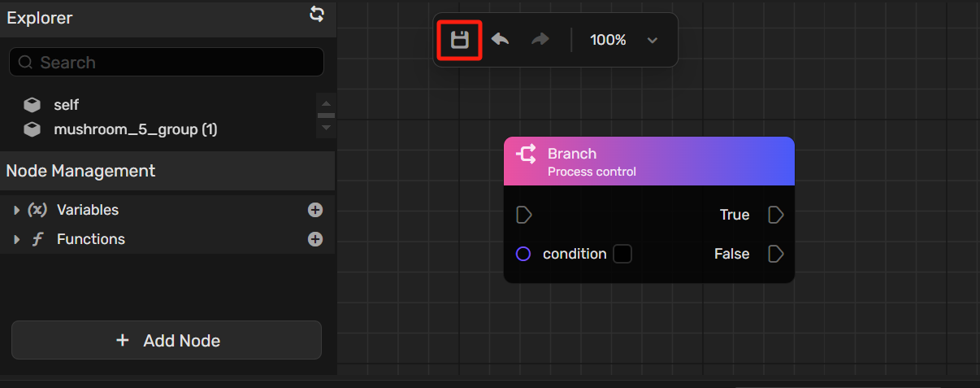The width and height of the screenshot is (980, 388).
Task: Toggle the condition checkbox
Action: click(x=622, y=254)
